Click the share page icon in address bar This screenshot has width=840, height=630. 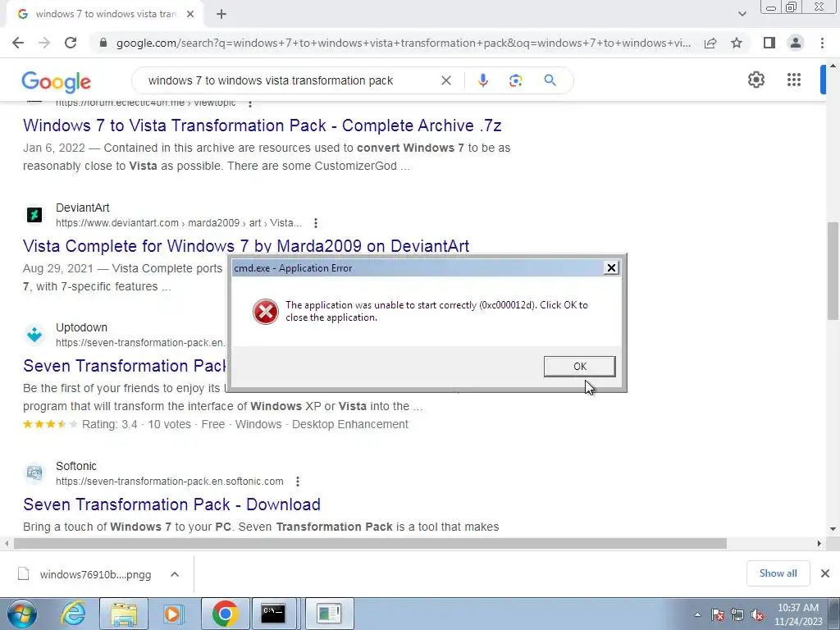point(710,43)
